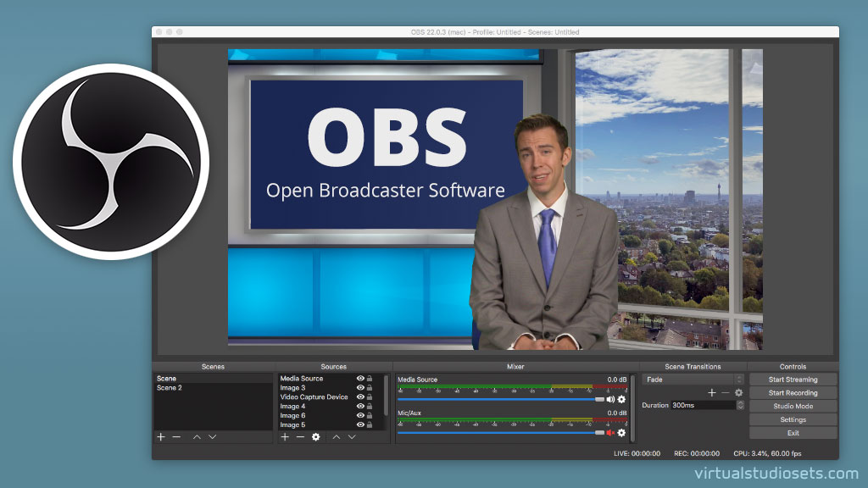
Task: Add a new source with the Sources plus icon
Action: click(285, 437)
